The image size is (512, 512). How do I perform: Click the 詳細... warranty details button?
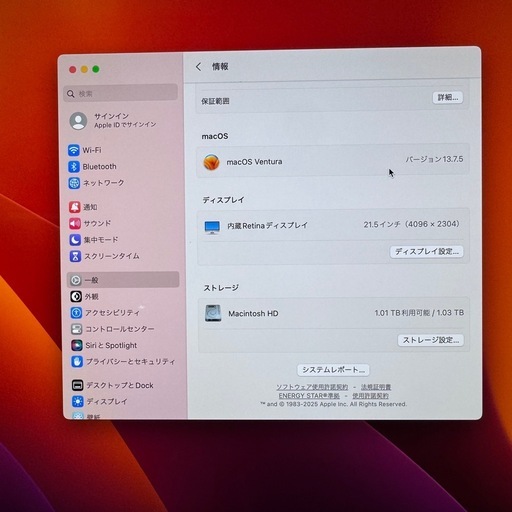click(448, 97)
